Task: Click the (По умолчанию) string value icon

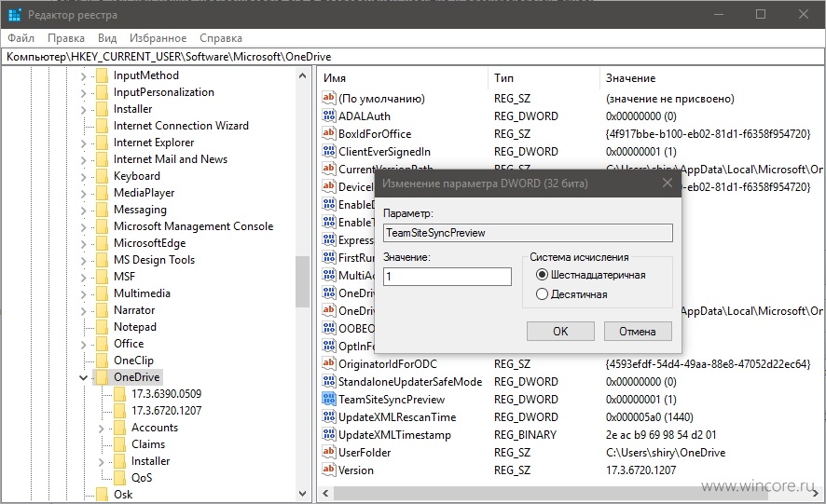Action: [329, 98]
